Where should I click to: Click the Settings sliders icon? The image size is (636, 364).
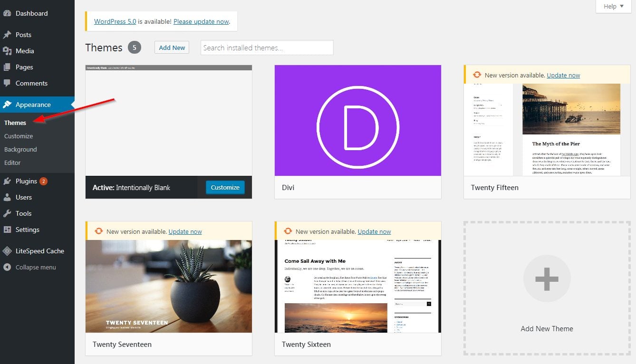tap(7, 230)
